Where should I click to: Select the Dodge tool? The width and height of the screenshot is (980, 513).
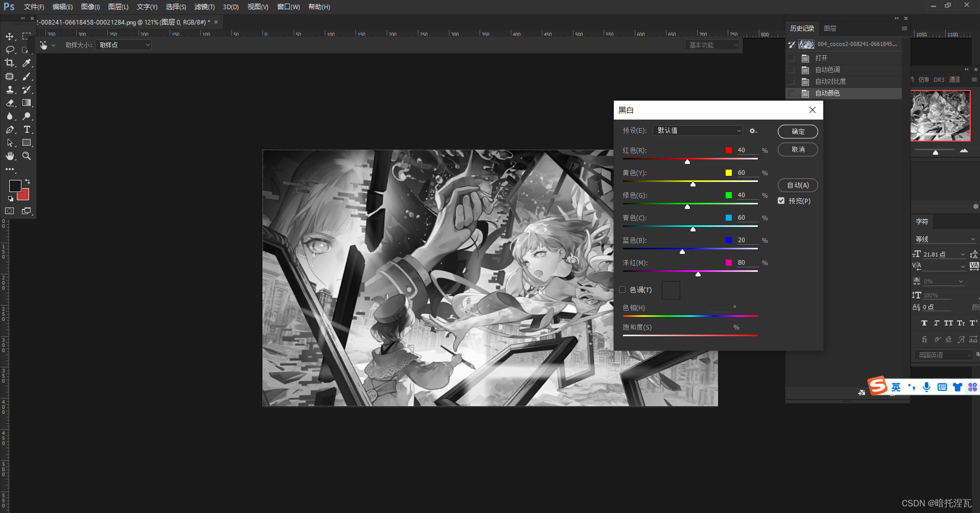click(27, 116)
